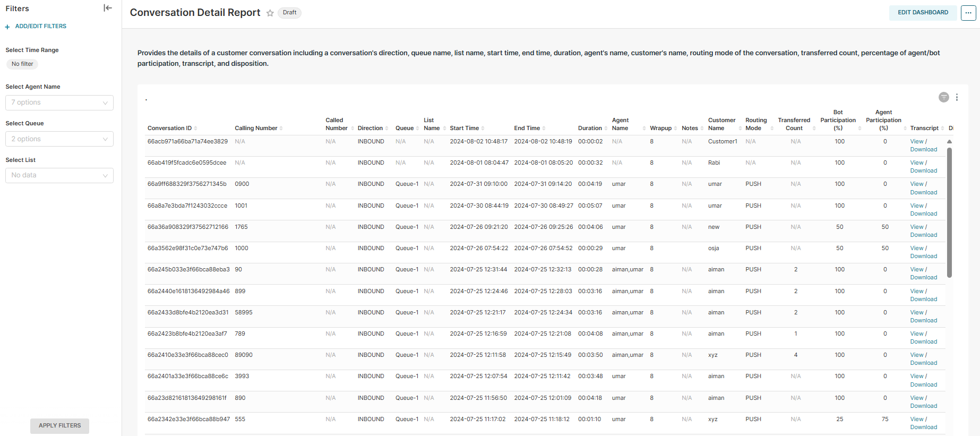The width and height of the screenshot is (980, 436).
Task: Sort table by End Time column
Action: point(544,129)
